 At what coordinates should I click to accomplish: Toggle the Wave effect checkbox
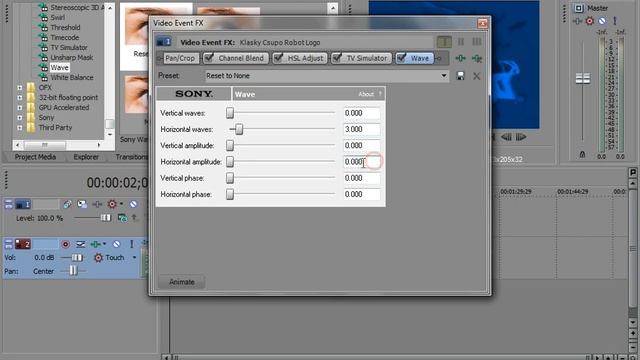402,58
